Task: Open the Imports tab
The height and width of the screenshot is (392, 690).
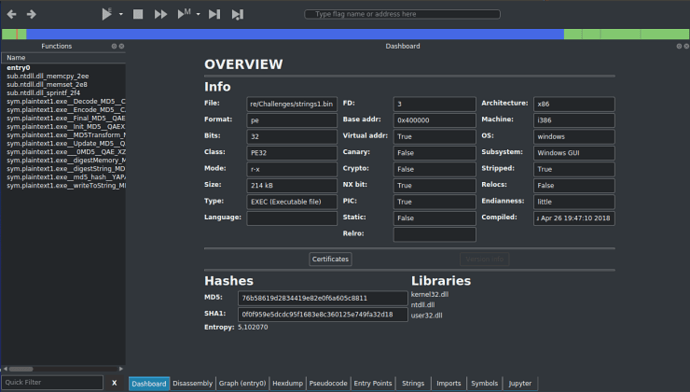Action: tap(448, 384)
